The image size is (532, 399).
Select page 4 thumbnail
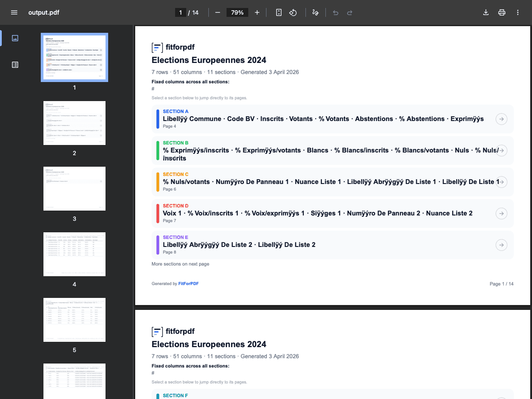pos(74,254)
